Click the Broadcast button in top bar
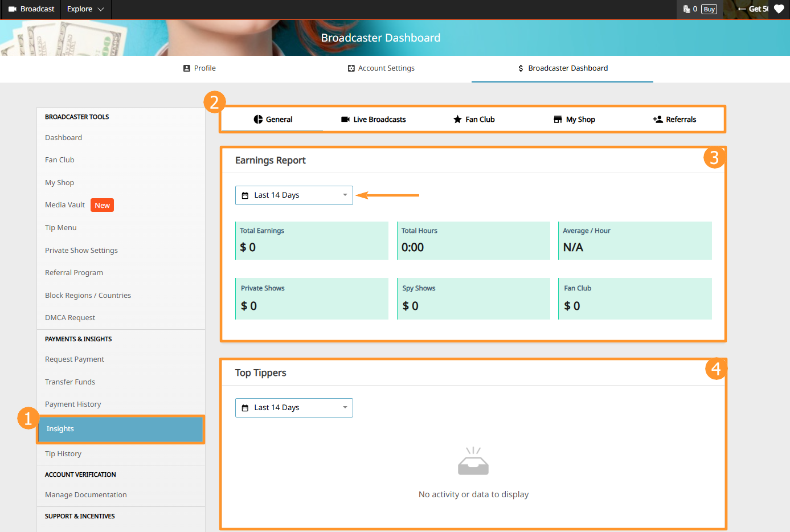 pos(31,9)
